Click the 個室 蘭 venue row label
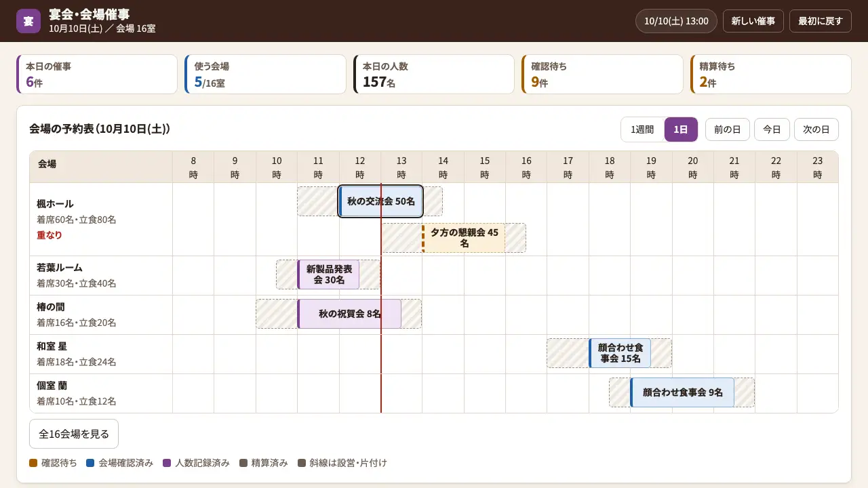Viewport: 868px width, 488px height. (x=52, y=385)
